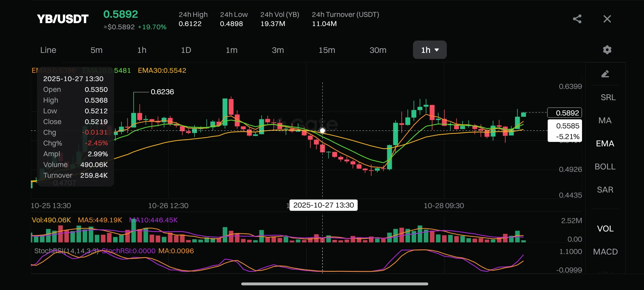Select the 1D timeframe
Screen dimensions: 644x290
click(186, 50)
